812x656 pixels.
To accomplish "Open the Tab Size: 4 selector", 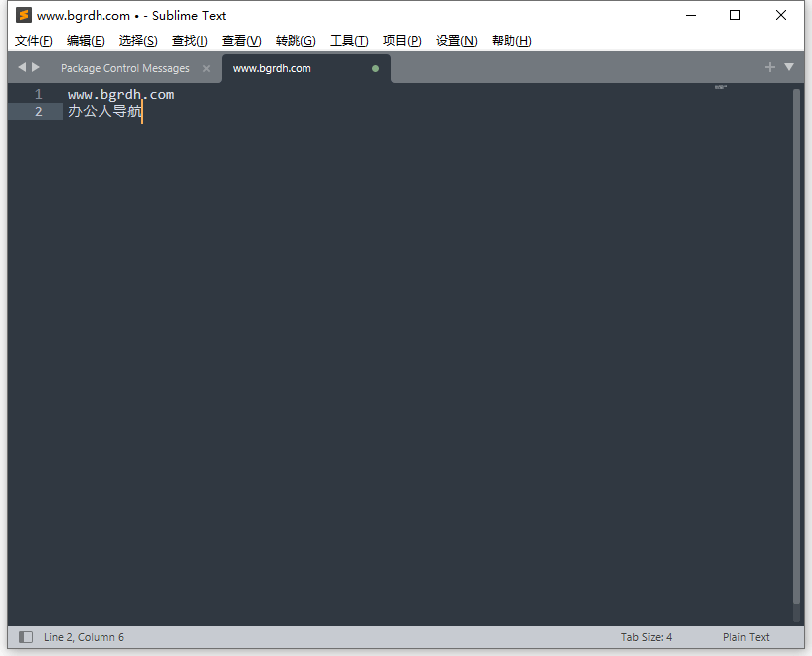I will [646, 637].
